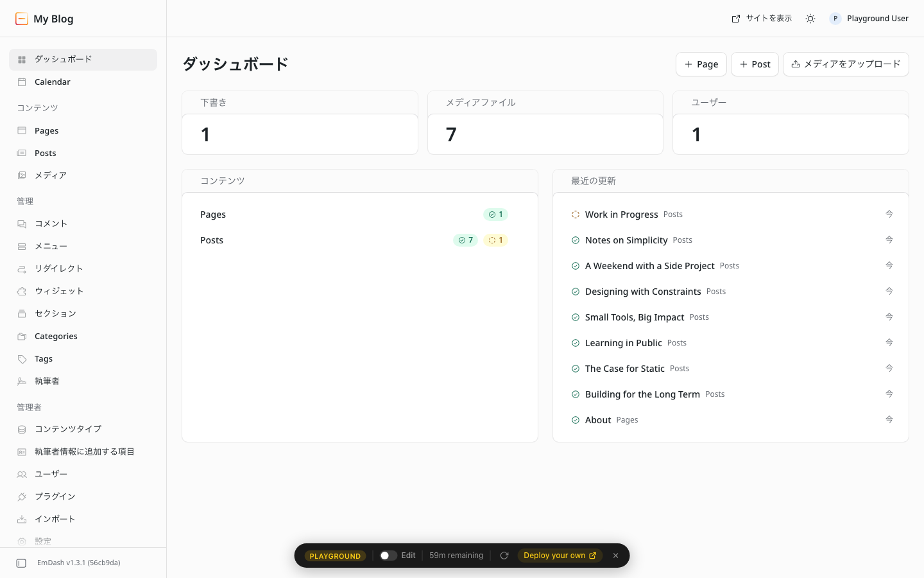Click translation icon on Work in Progress row
This screenshot has width=924, height=578.
tap(889, 214)
